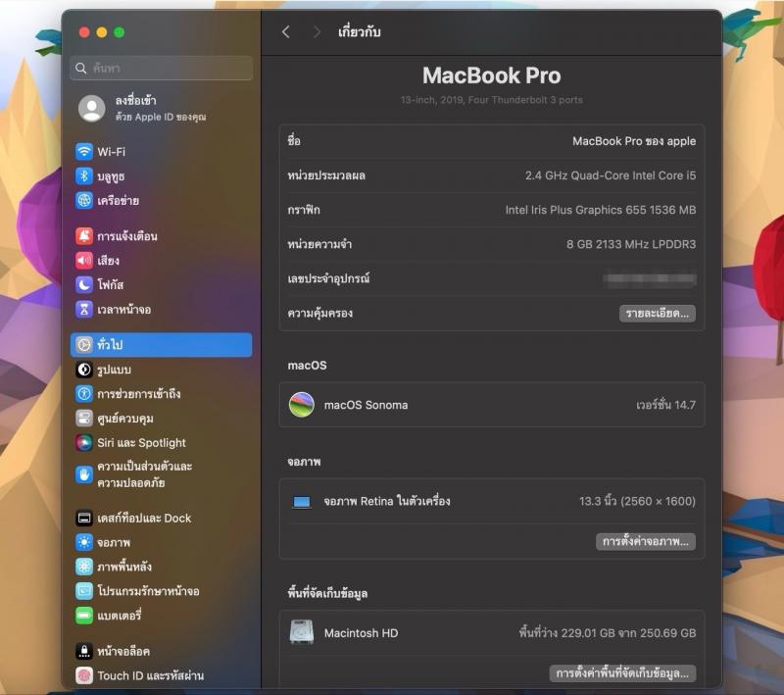Click the Battery (แบตเตอรี่) icon
The image size is (784, 695).
click(x=84, y=616)
